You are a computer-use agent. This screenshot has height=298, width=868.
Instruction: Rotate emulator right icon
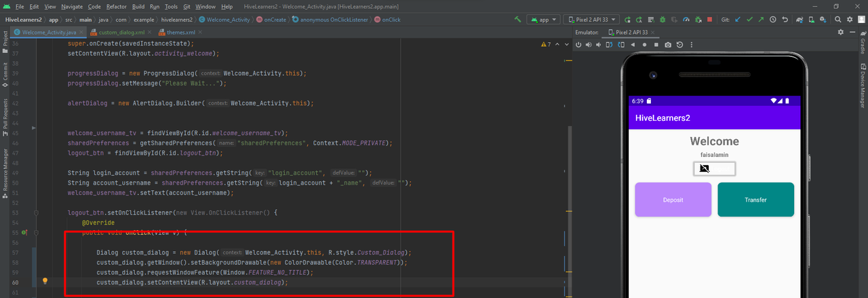point(621,45)
